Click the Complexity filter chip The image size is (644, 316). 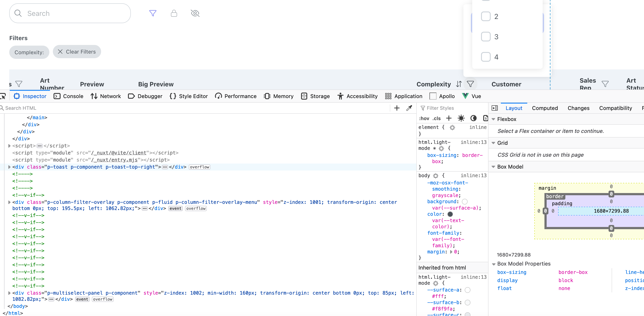(x=29, y=52)
